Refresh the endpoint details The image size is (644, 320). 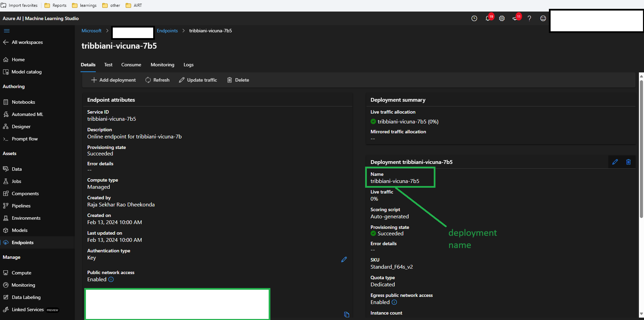tap(157, 80)
